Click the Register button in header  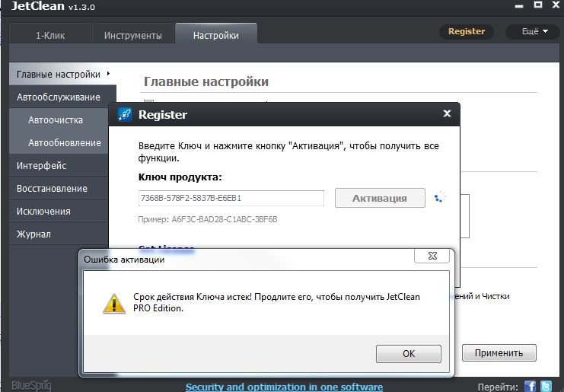click(467, 31)
